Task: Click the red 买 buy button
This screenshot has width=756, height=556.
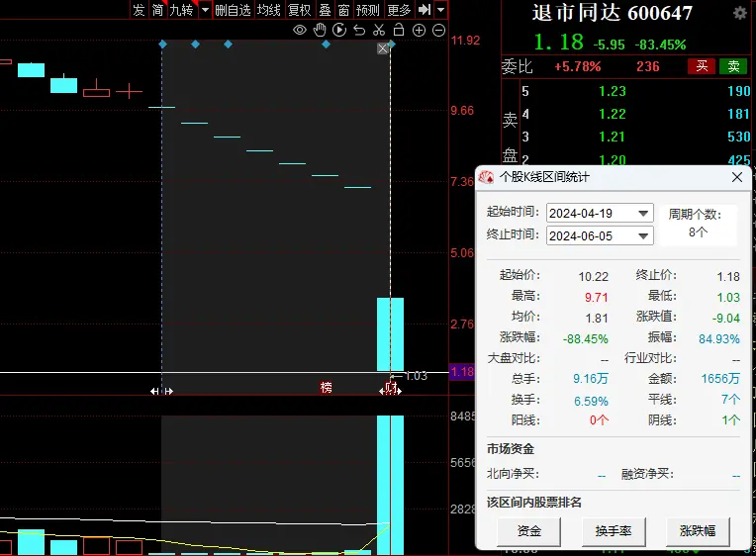Action: 702,66
